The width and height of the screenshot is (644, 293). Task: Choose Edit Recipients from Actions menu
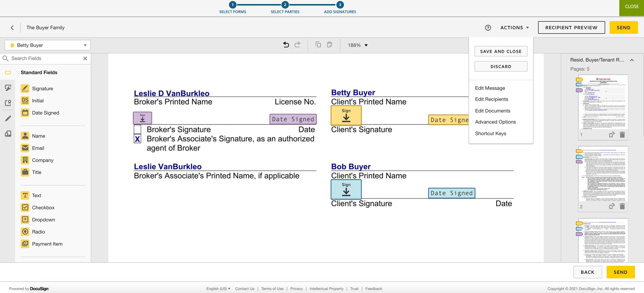[x=491, y=99]
